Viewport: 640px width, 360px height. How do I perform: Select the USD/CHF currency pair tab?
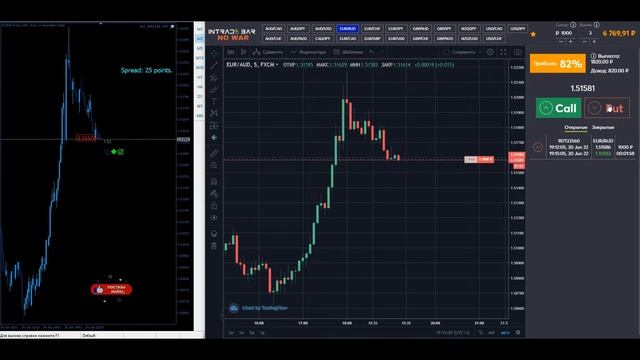[494, 38]
